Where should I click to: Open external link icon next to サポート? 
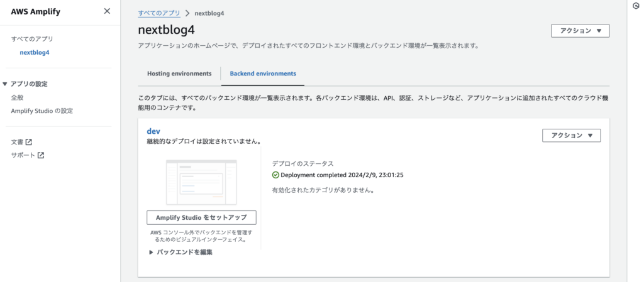click(41, 155)
